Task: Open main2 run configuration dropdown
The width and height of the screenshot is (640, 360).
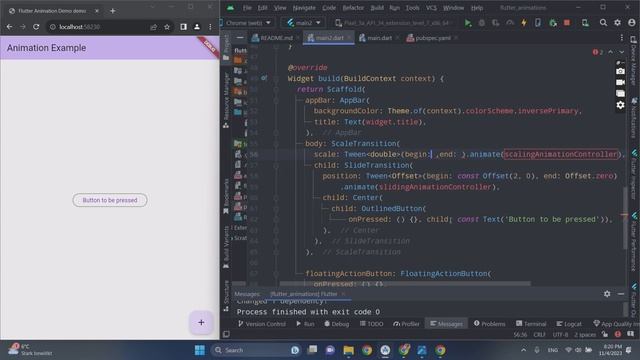Action: 303,23
